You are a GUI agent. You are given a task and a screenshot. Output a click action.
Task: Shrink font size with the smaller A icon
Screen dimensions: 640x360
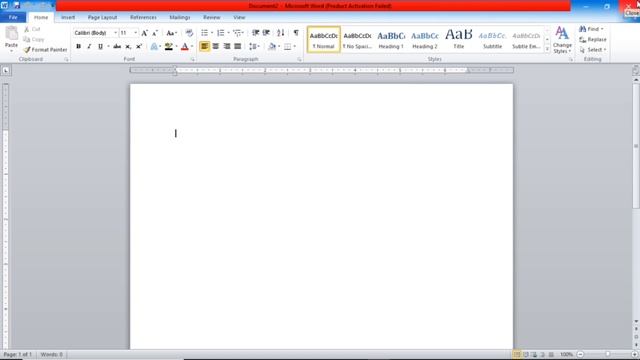(155, 33)
